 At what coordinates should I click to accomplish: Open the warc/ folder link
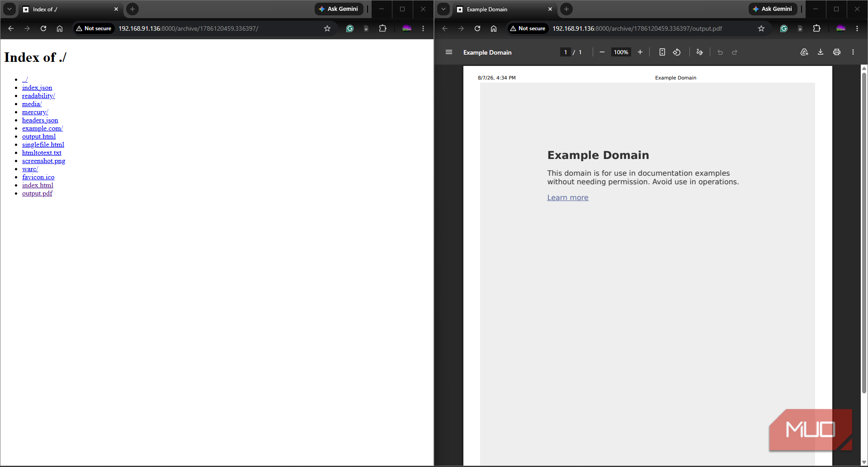tap(30, 169)
